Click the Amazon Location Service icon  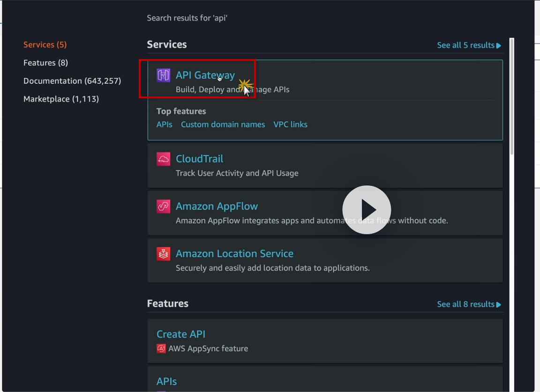pos(163,254)
